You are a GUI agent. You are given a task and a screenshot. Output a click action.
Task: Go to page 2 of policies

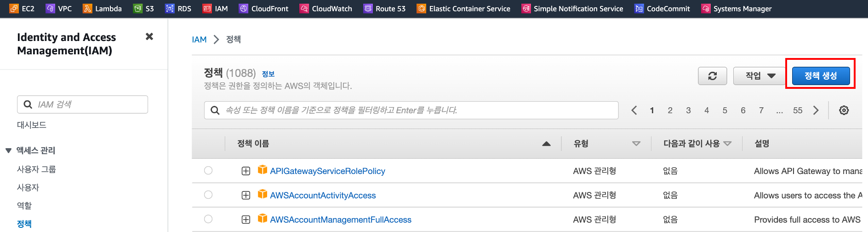[670, 110]
